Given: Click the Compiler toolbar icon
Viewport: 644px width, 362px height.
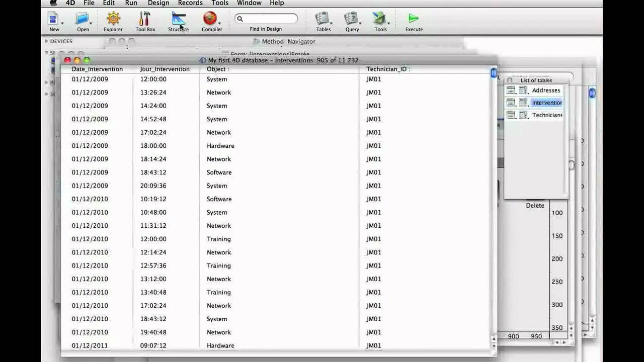Looking at the screenshot, I should point(210,19).
